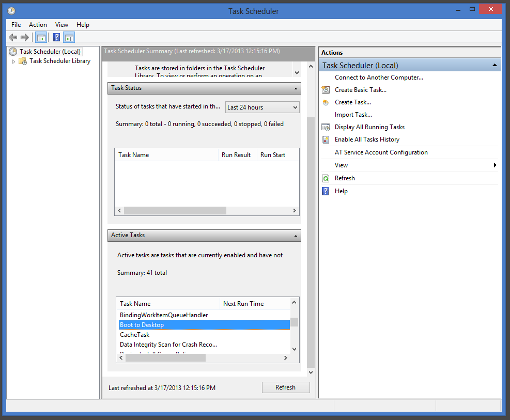Click the blue Help toolbar icon
This screenshot has height=420, width=510.
tap(57, 37)
